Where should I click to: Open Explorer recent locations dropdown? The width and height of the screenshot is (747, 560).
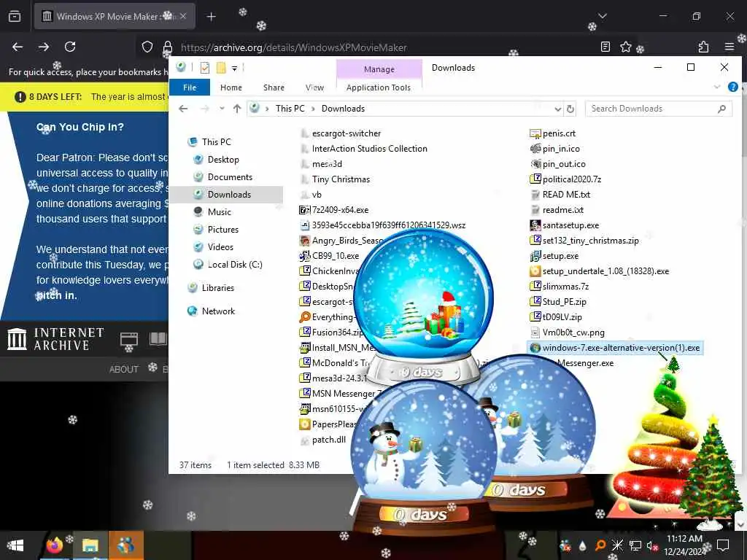tap(222, 109)
